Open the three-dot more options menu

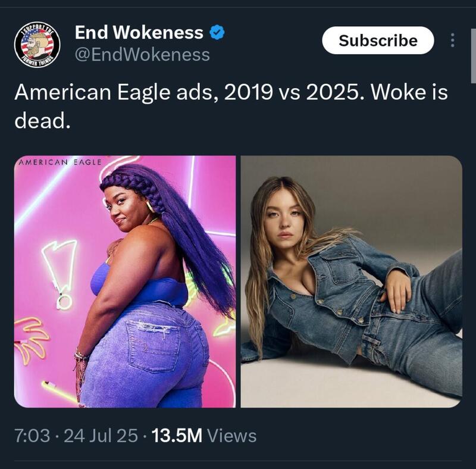point(453,40)
